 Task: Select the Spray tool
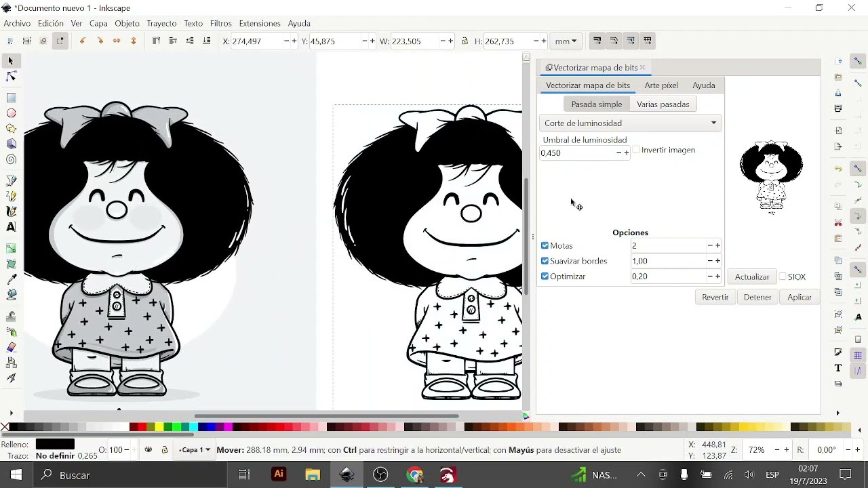point(11,331)
